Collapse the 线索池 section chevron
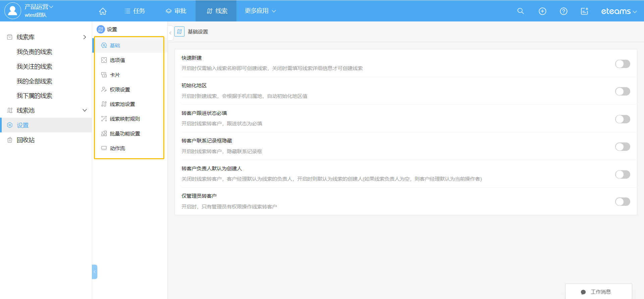The width and height of the screenshot is (644, 299). click(85, 110)
